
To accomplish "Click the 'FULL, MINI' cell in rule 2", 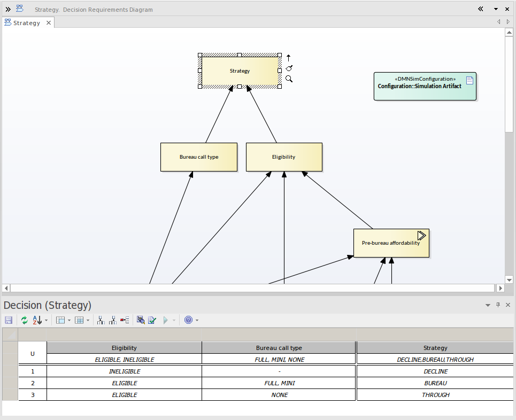I will pos(280,383).
